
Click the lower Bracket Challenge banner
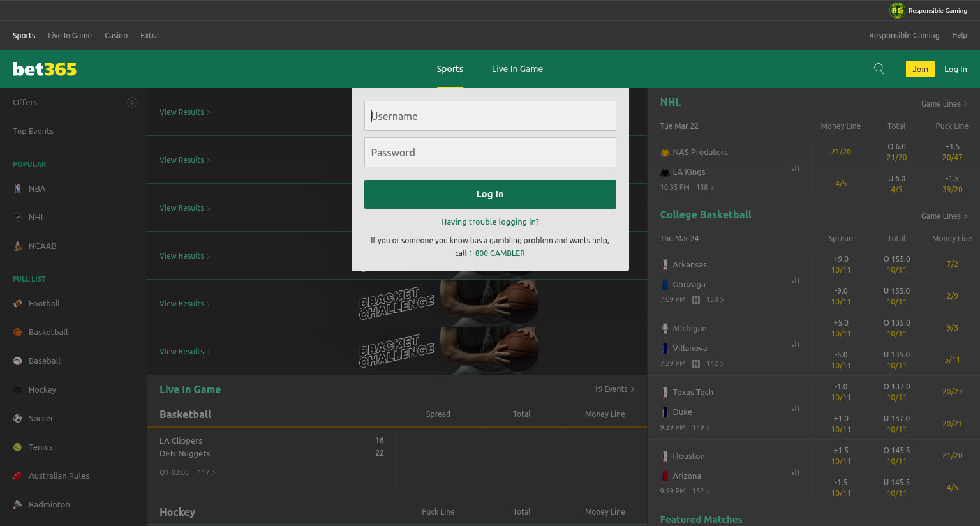coord(397,351)
